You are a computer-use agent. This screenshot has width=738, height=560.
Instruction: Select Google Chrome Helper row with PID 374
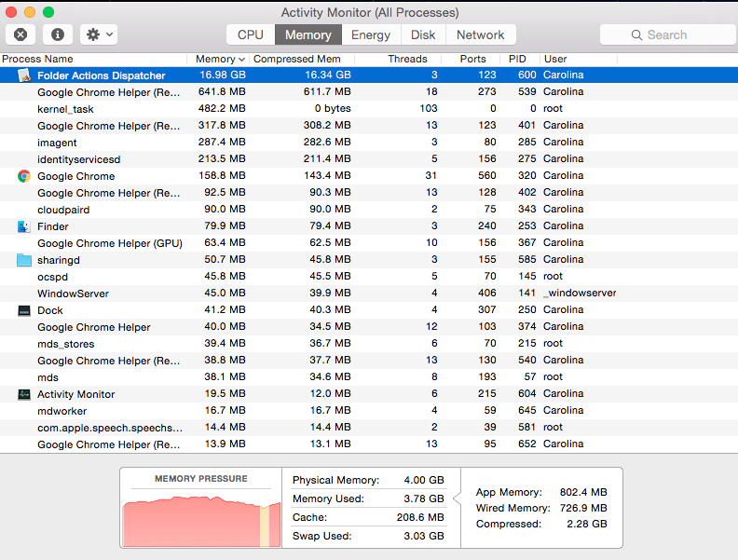pos(369,327)
